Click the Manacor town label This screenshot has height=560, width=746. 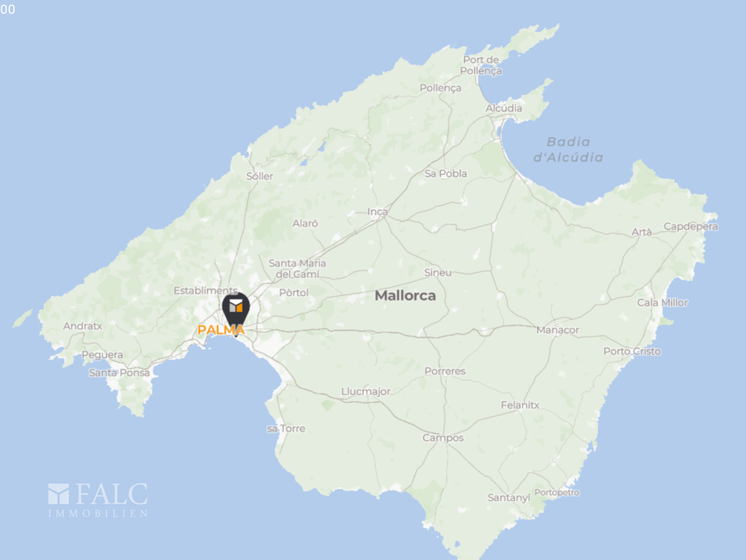(557, 330)
